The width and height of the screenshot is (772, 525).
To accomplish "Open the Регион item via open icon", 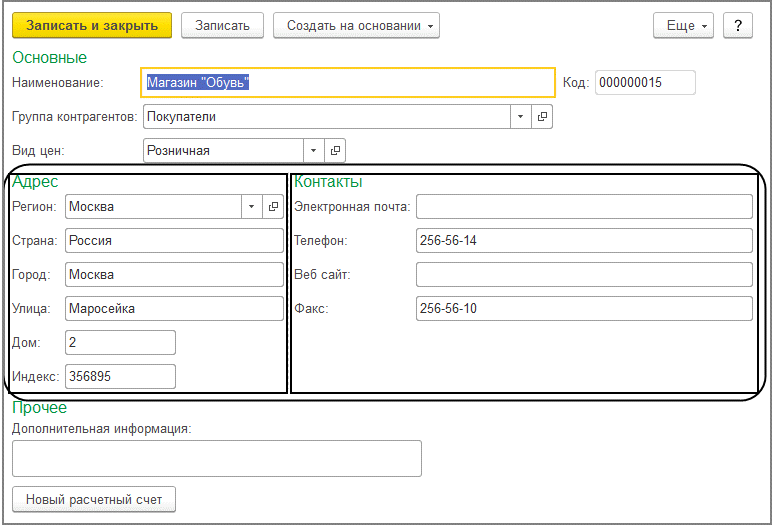I will (273, 206).
